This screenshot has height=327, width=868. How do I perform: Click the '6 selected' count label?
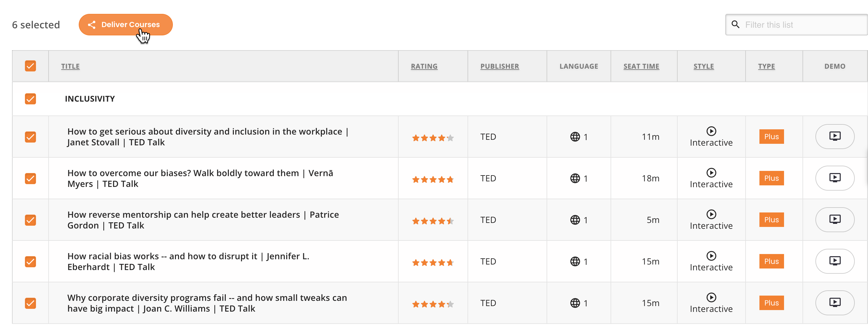pos(36,25)
